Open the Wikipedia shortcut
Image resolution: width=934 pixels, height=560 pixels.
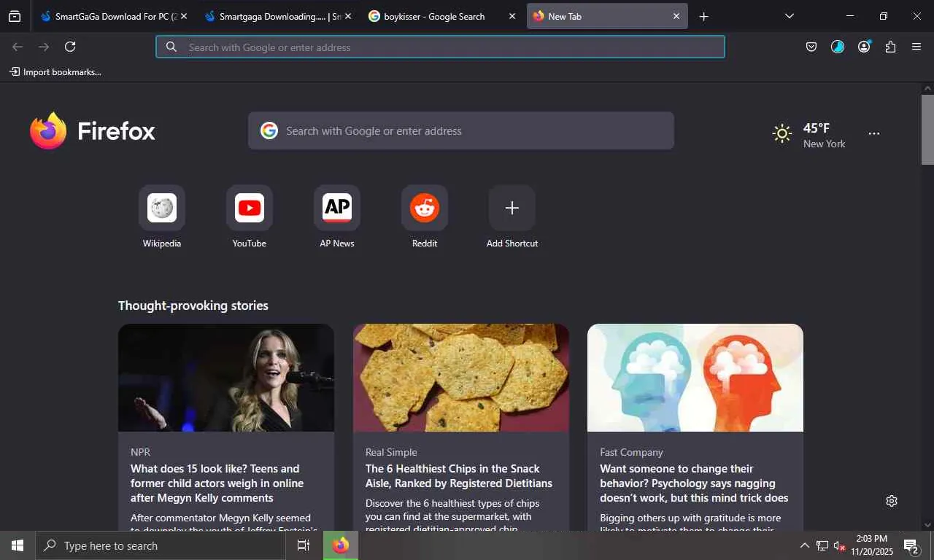pos(162,208)
